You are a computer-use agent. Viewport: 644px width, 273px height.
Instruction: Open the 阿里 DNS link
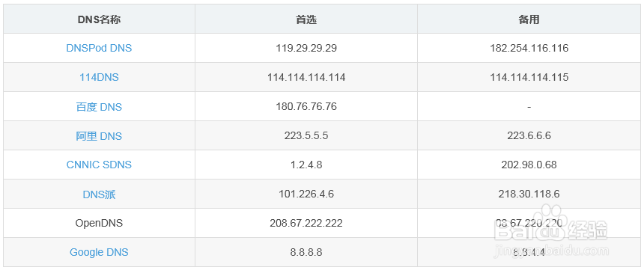(99, 136)
